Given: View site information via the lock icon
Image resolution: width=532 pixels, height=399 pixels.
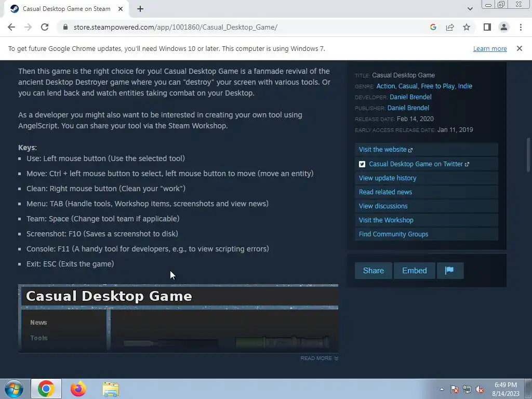Looking at the screenshot, I should click(x=65, y=27).
